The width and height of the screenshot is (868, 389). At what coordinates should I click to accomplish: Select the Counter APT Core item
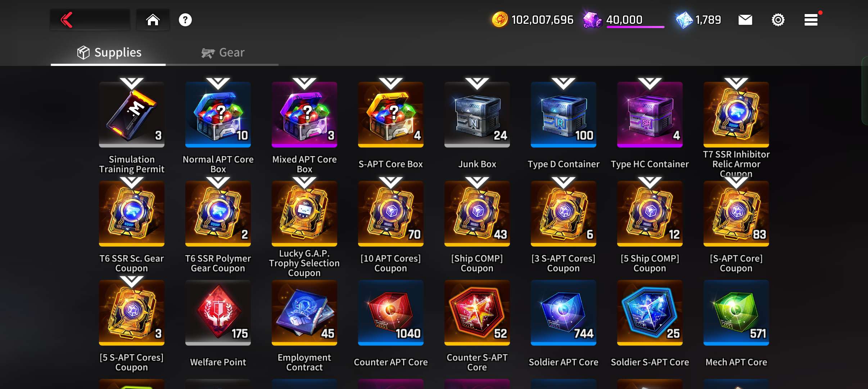(x=391, y=313)
